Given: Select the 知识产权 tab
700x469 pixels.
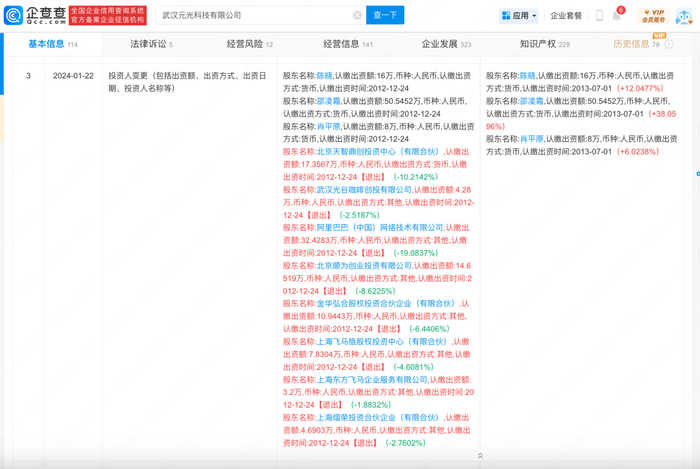Looking at the screenshot, I should [x=539, y=44].
